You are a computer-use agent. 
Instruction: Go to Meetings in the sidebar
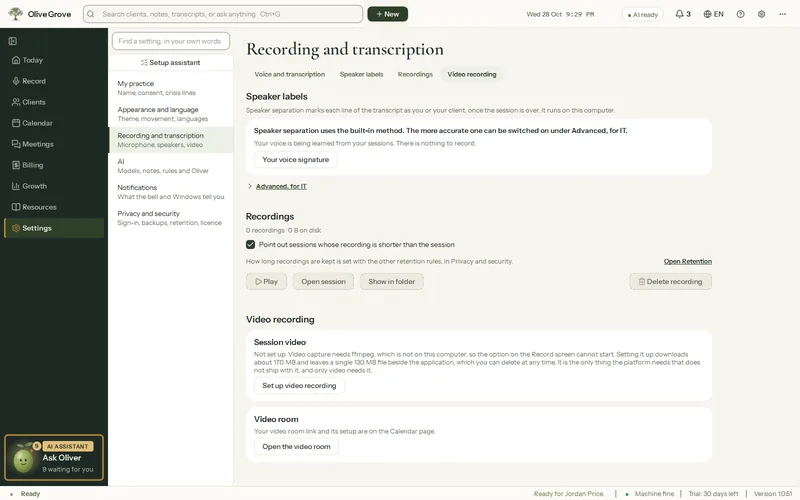tap(54, 144)
